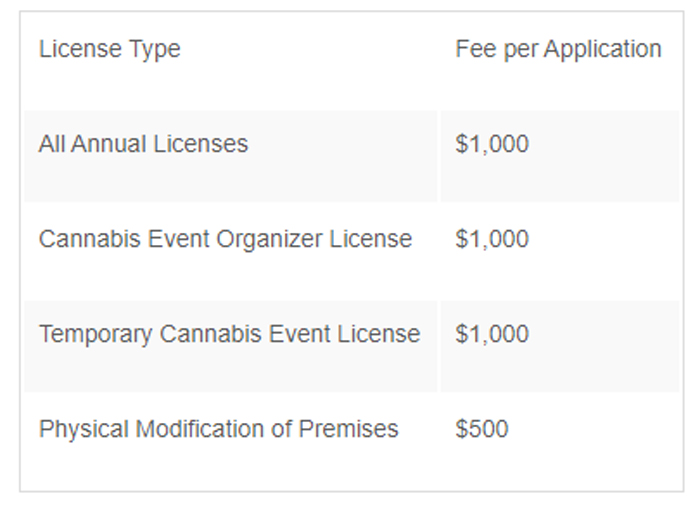Click the word Modification in last row
Image resolution: width=700 pixels, height=508 pixels.
[200, 429]
